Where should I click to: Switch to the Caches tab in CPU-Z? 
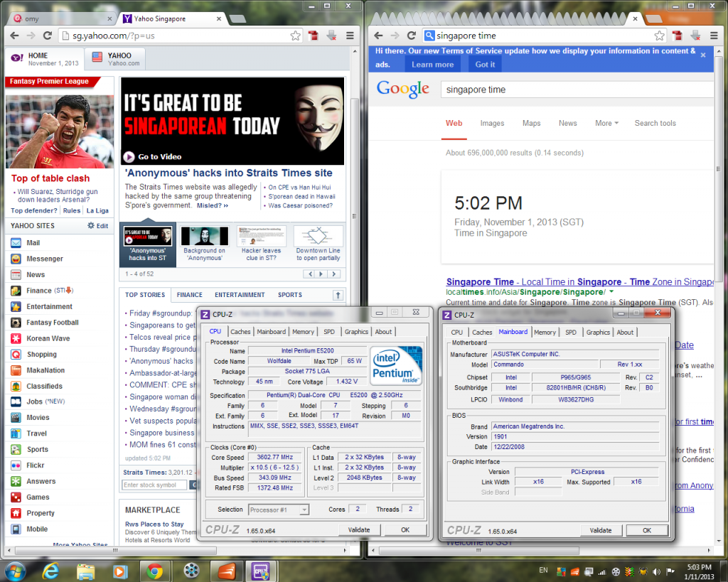point(240,332)
